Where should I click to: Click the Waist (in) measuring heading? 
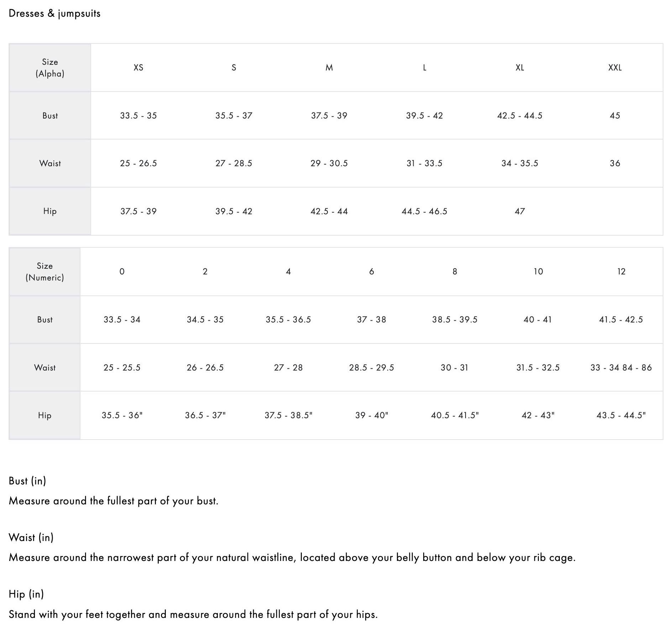point(31,537)
